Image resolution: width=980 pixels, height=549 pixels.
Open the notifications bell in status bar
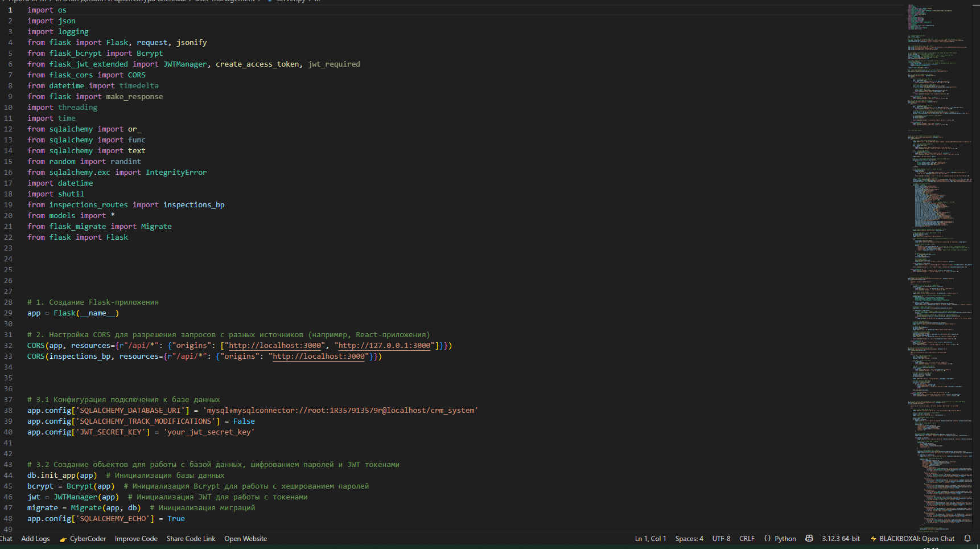point(967,539)
